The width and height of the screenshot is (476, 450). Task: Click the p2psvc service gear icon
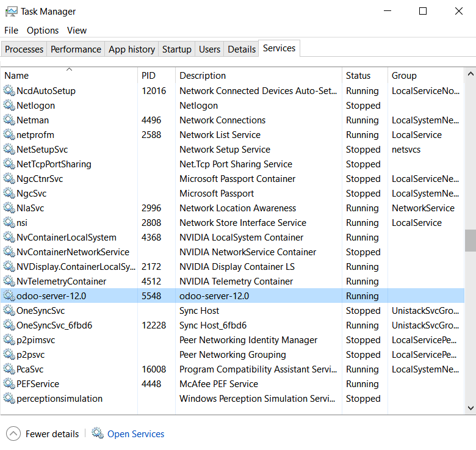[9, 354]
